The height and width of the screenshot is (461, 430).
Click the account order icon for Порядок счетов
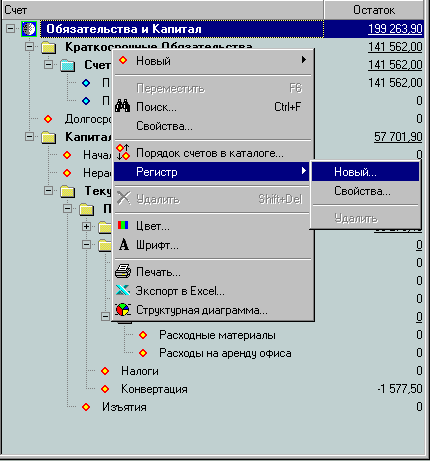[123, 152]
